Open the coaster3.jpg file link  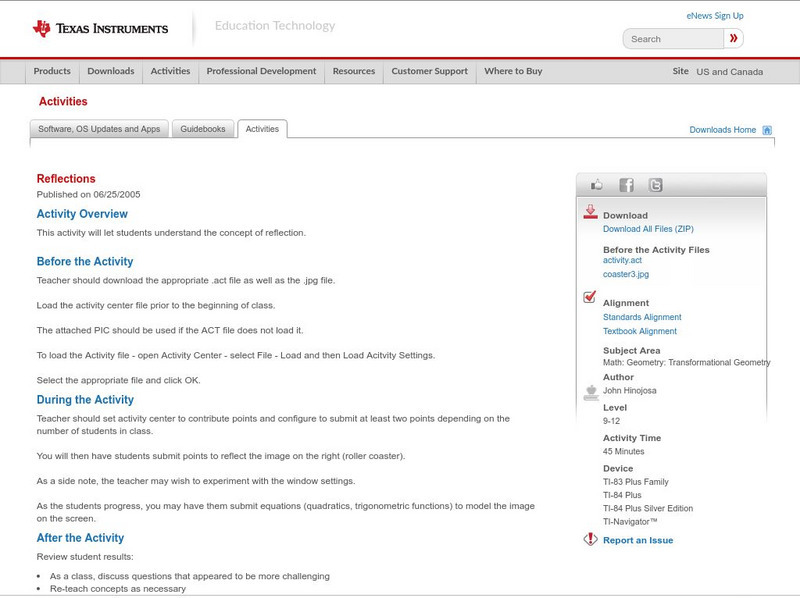(626, 274)
